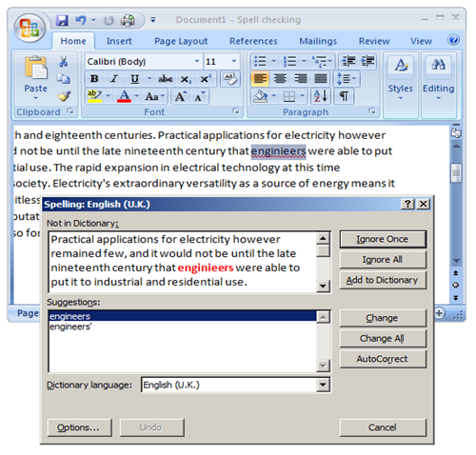The width and height of the screenshot is (476, 455).
Task: Toggle Italic formatting
Action: [x=114, y=79]
